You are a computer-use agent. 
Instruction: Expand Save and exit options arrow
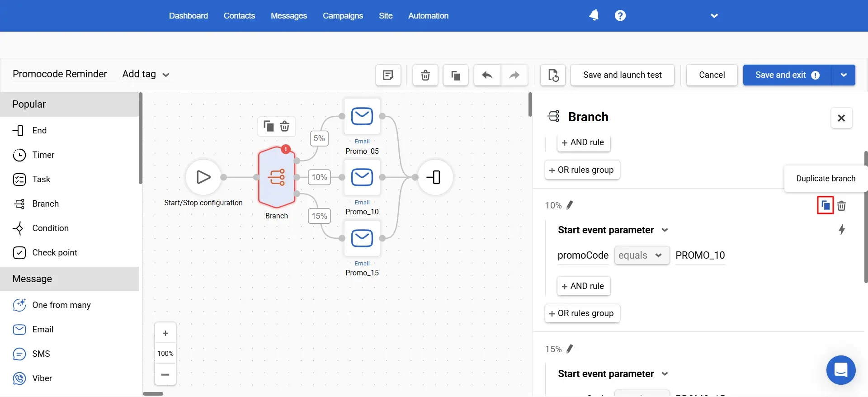(x=844, y=75)
